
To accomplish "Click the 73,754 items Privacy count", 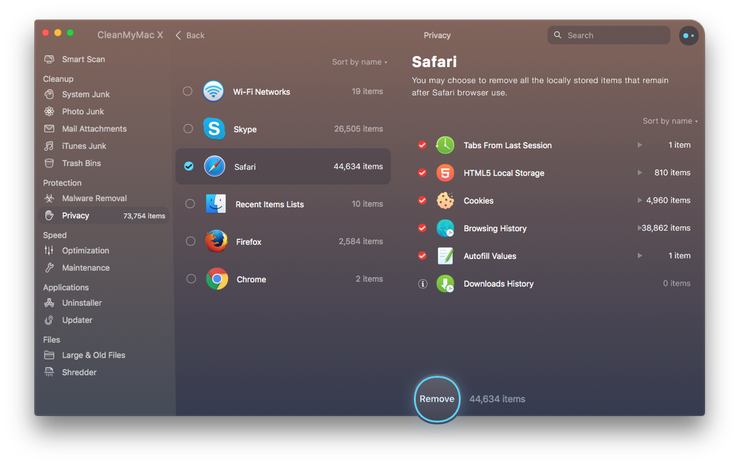I will tap(144, 216).
